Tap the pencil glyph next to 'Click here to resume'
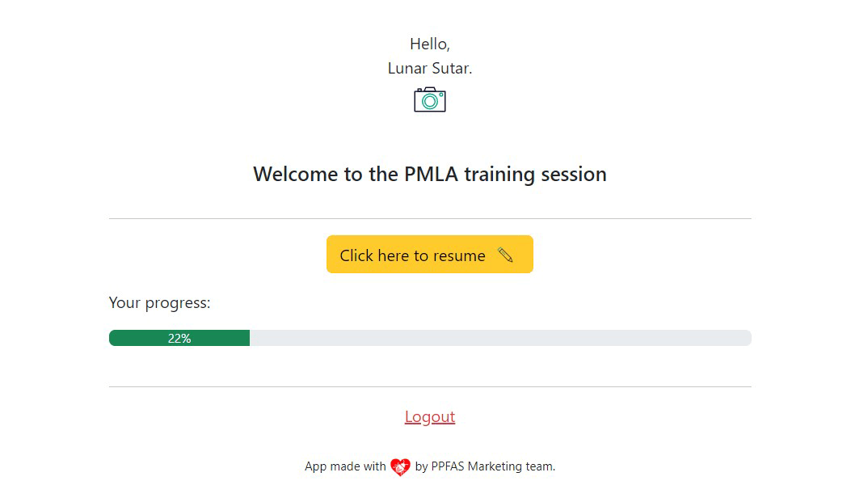 (x=506, y=255)
